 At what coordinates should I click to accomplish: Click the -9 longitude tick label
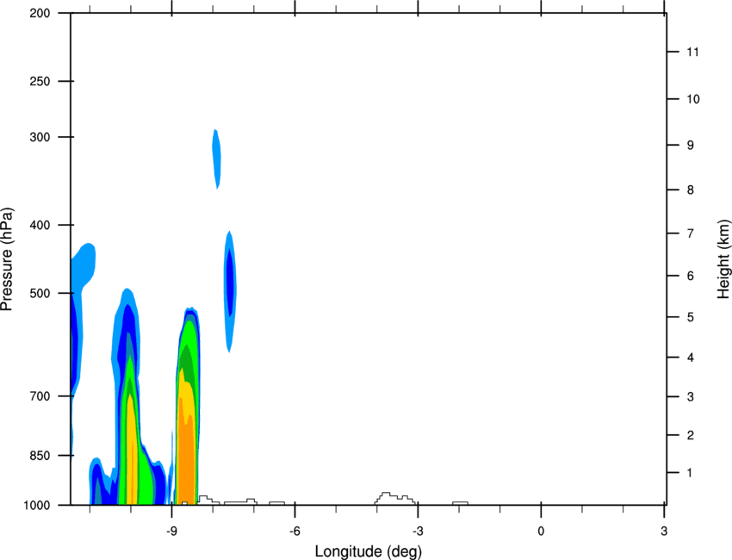[x=171, y=532]
